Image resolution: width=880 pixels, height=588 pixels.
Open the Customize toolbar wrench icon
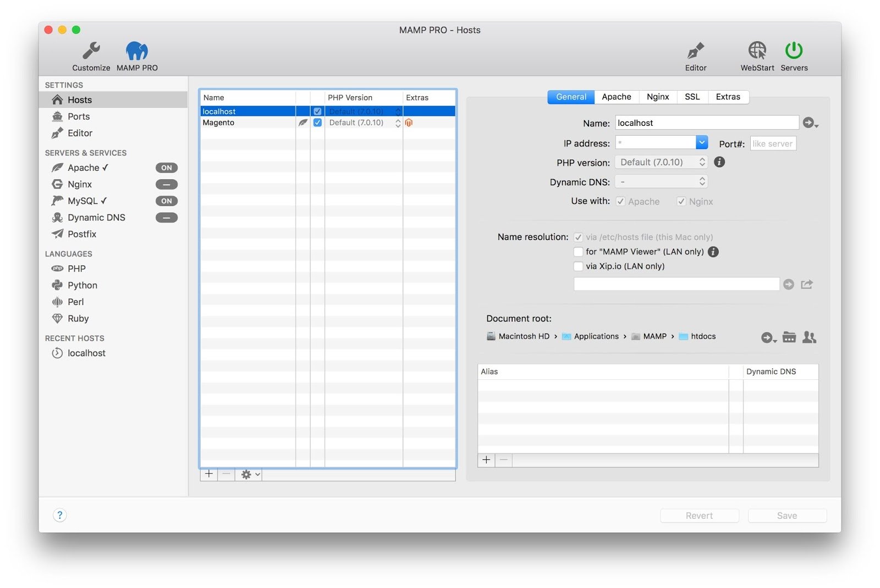click(91, 51)
